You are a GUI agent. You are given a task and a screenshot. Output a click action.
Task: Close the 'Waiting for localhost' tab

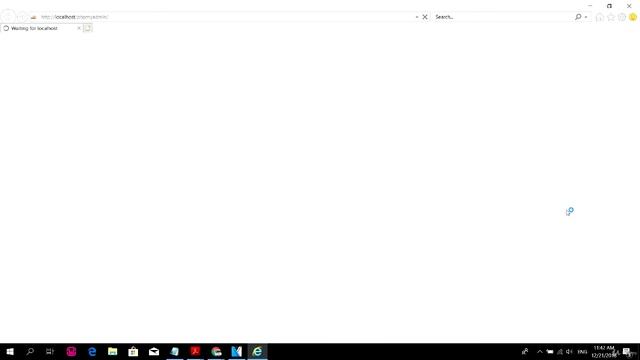(79, 28)
